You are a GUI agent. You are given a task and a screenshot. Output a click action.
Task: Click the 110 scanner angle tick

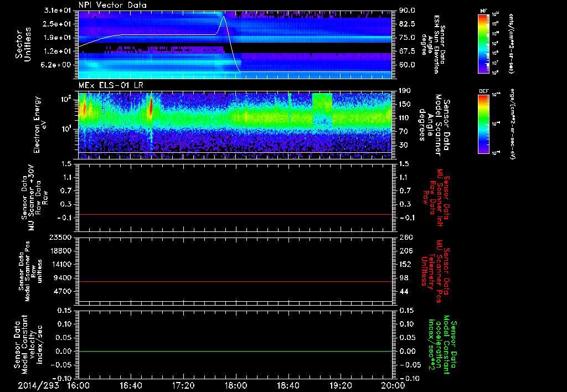pyautogui.click(x=405, y=118)
